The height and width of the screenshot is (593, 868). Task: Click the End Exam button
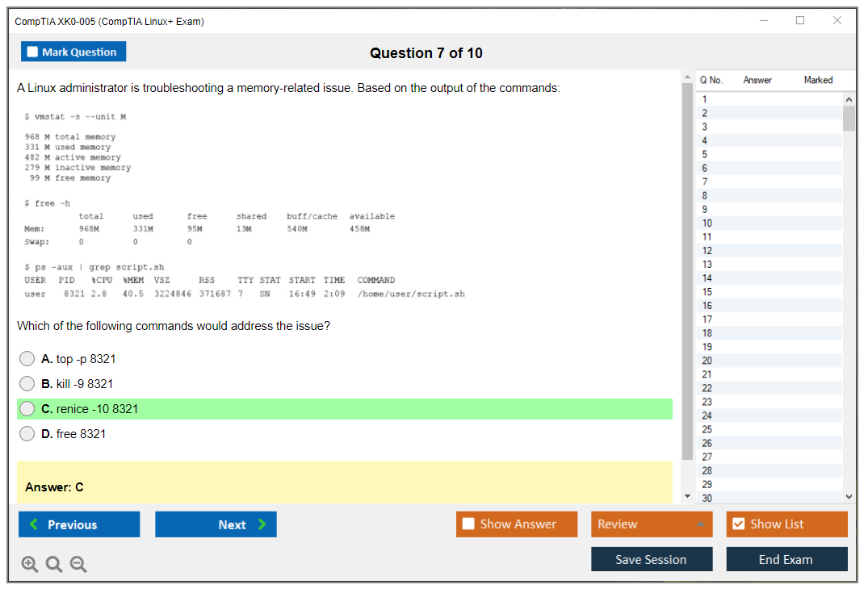pyautogui.click(x=786, y=559)
